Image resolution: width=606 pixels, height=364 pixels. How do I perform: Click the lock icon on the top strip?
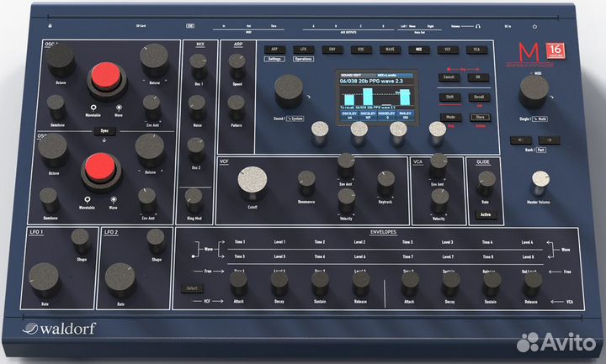click(50, 26)
